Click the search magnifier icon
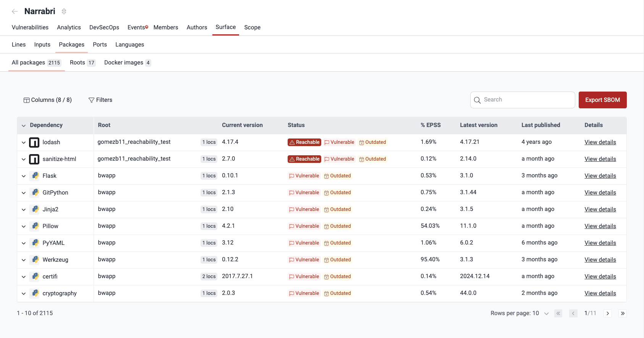644x338 pixels. (477, 100)
